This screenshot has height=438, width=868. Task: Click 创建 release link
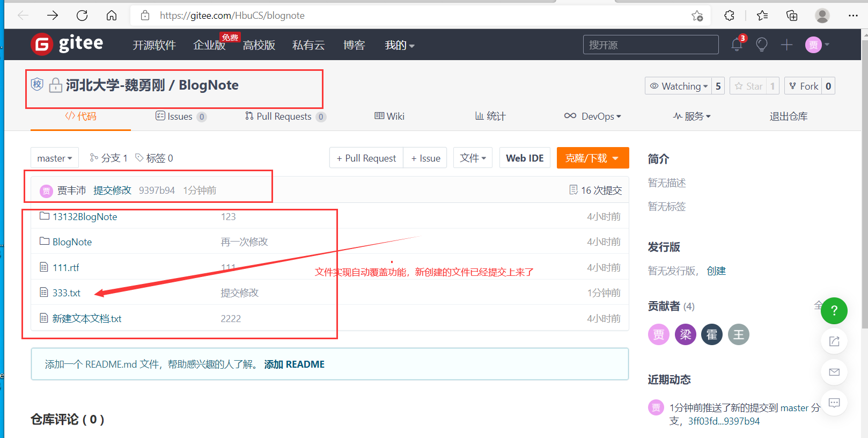pos(716,271)
